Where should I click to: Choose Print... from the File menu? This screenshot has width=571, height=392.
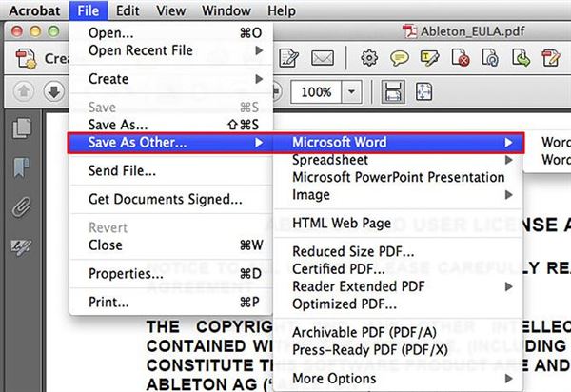(x=170, y=303)
